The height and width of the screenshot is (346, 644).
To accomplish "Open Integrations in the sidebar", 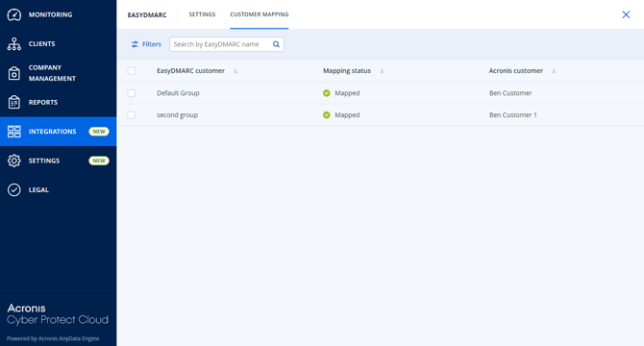I will [59, 132].
